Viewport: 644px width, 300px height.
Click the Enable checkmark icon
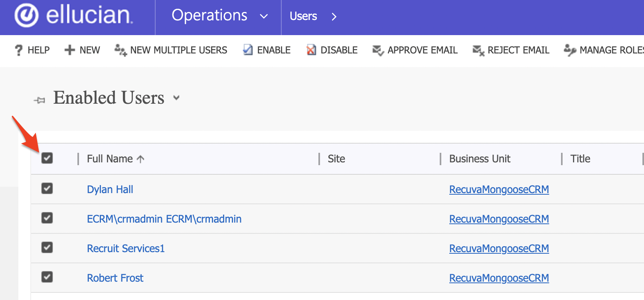click(x=248, y=50)
